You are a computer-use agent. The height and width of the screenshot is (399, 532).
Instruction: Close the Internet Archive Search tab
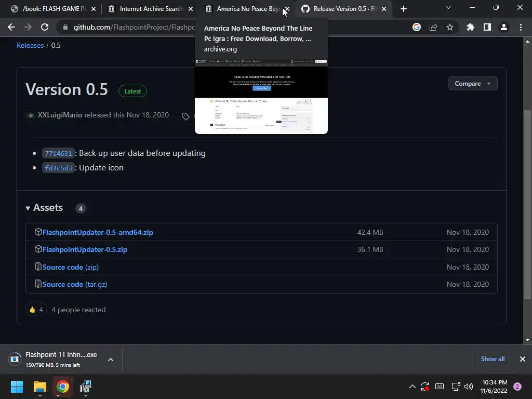click(x=190, y=9)
